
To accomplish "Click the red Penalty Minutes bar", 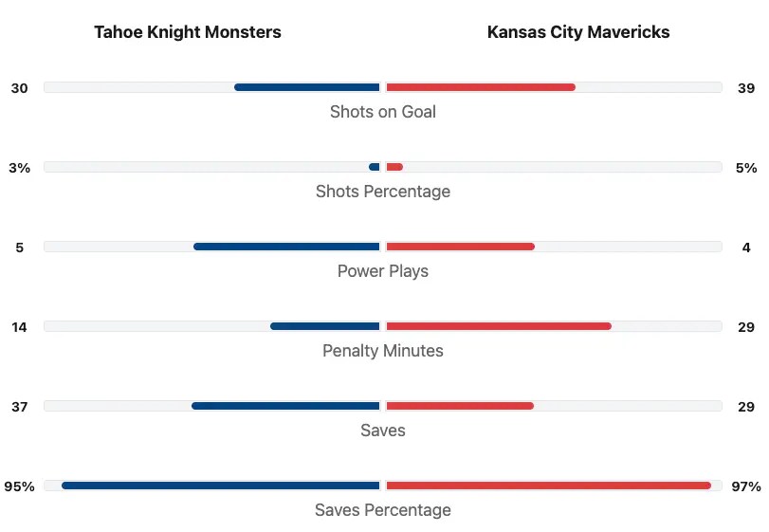I will tap(499, 326).
